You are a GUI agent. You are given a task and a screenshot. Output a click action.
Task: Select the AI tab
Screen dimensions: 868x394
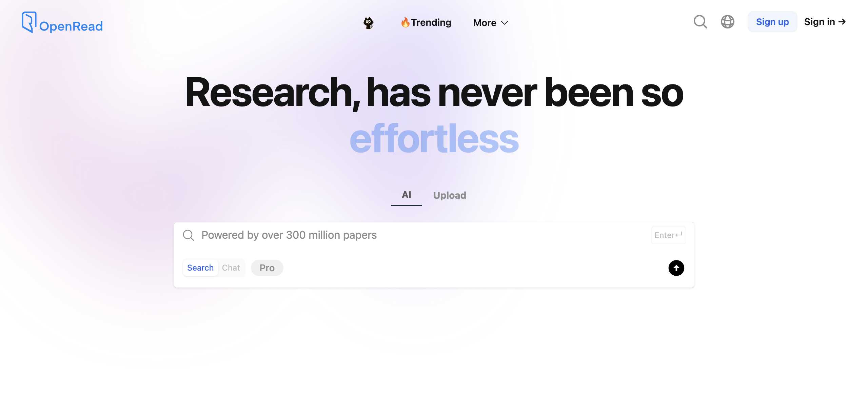[406, 195]
